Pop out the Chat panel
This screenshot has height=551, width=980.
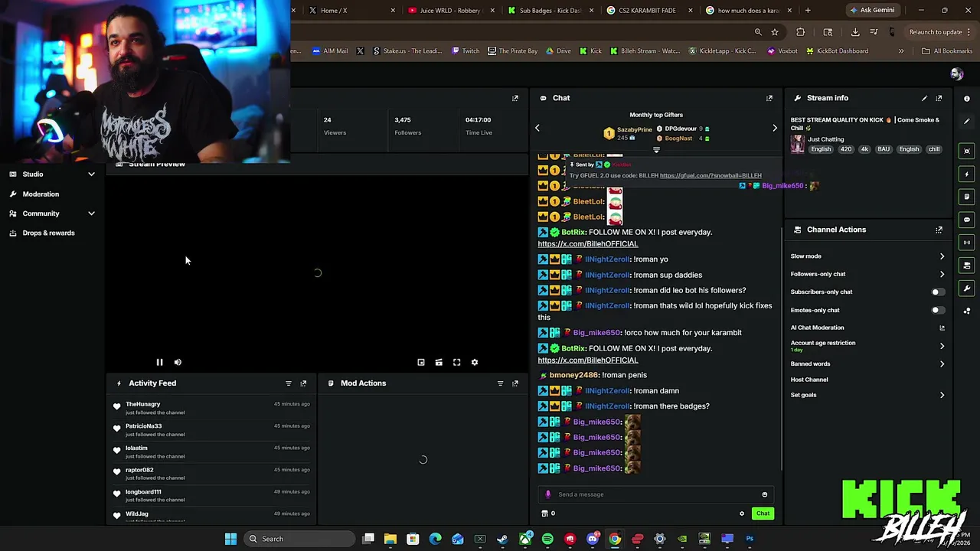(769, 98)
